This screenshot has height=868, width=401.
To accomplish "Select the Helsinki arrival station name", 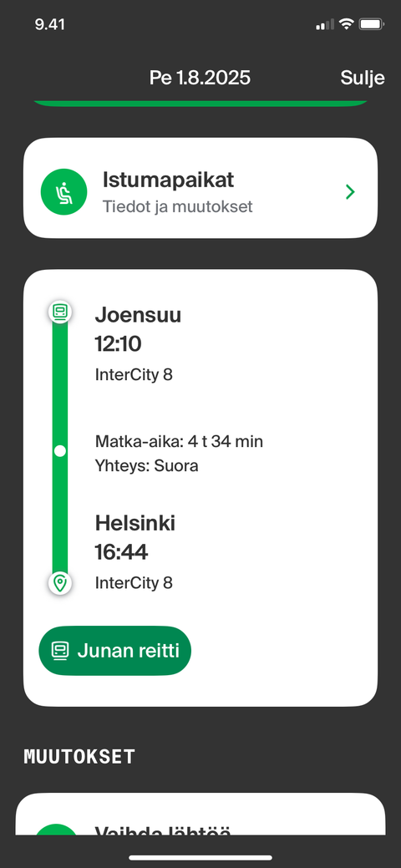I will coord(135,523).
